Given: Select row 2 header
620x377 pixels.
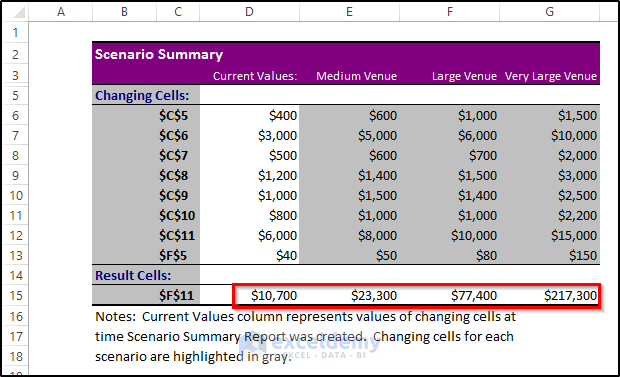Looking at the screenshot, I should click(x=15, y=54).
